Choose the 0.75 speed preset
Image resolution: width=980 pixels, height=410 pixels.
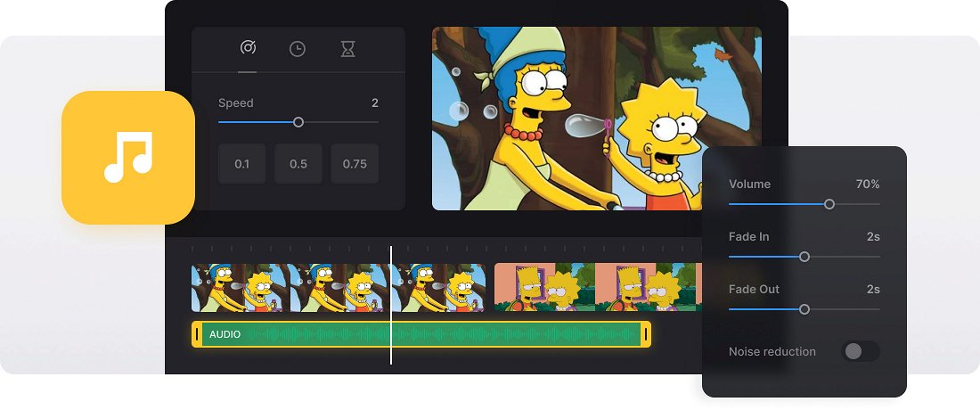point(355,164)
